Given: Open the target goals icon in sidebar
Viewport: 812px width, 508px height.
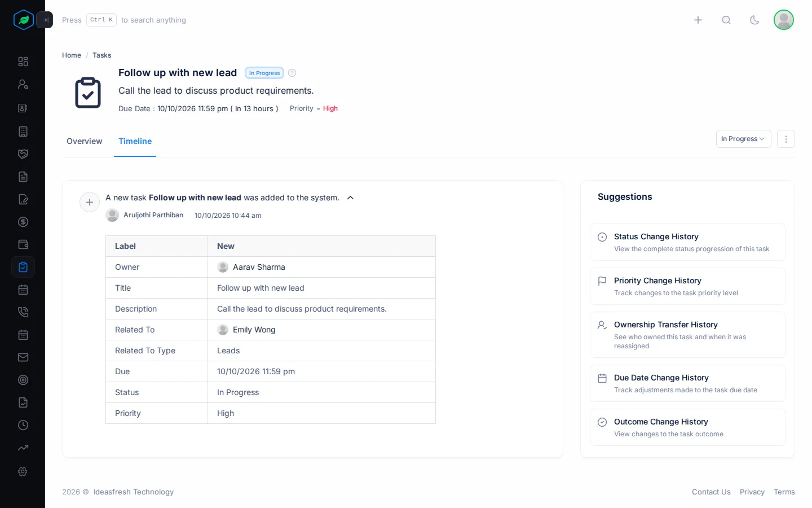Looking at the screenshot, I should click(23, 380).
